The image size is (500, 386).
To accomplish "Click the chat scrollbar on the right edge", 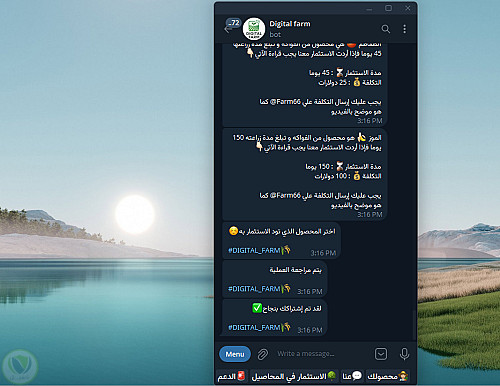I will point(414,324).
